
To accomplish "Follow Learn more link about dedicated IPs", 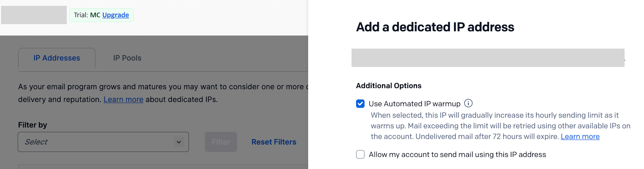I will click(123, 100).
